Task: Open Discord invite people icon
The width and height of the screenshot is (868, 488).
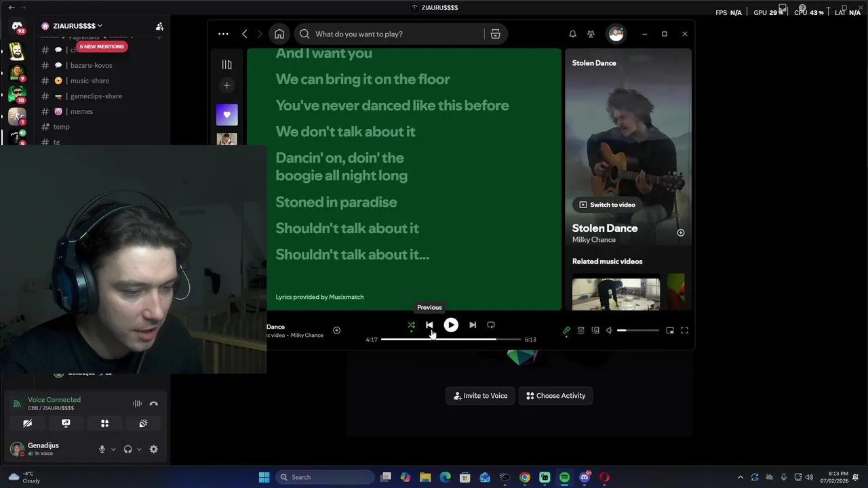Action: coord(159,26)
